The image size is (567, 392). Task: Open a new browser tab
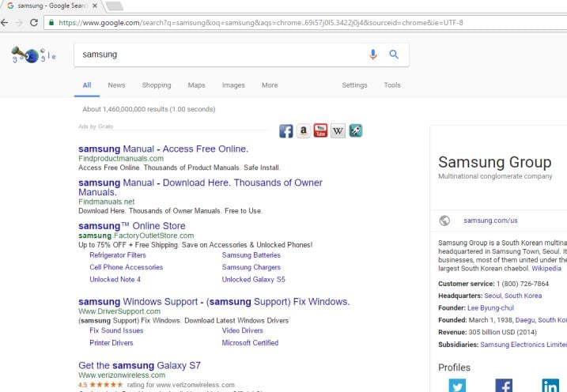coord(115,6)
